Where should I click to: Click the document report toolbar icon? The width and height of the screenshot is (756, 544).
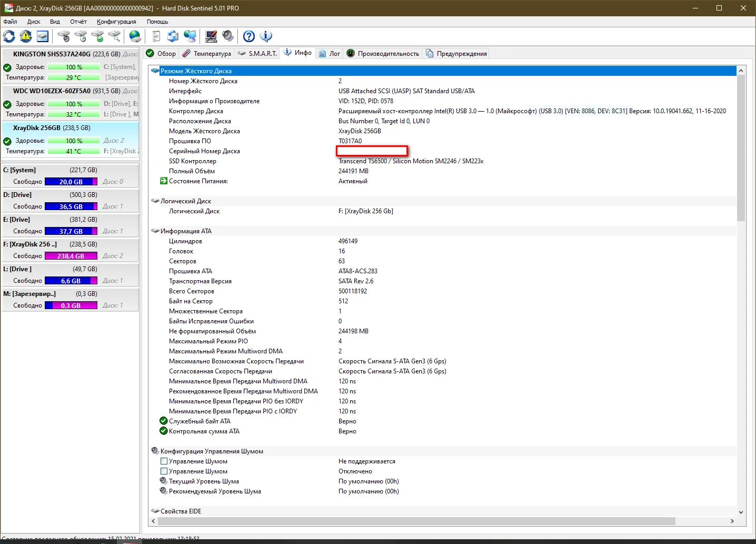156,36
